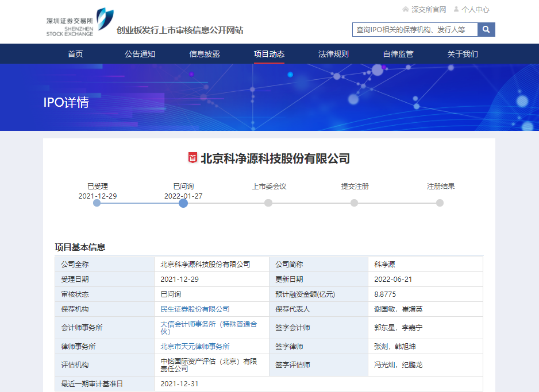Click the search magnifier button

486,29
